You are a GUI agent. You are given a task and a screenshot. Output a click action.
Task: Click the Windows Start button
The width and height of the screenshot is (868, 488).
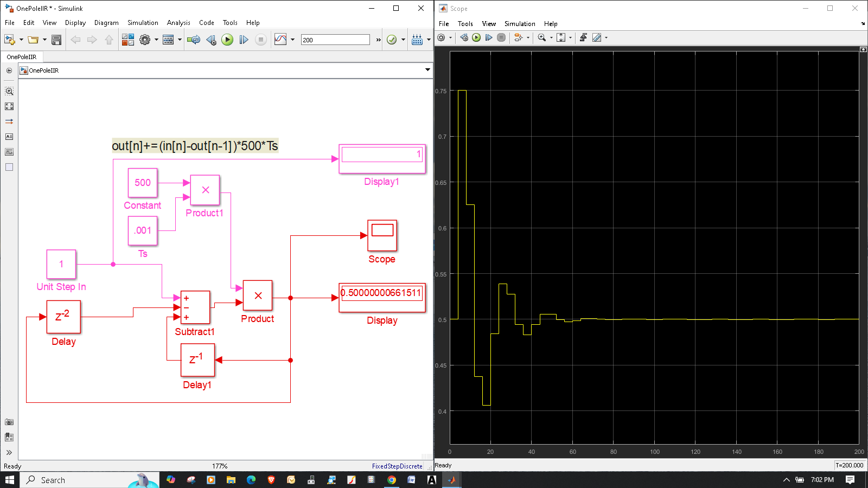pos(10,480)
